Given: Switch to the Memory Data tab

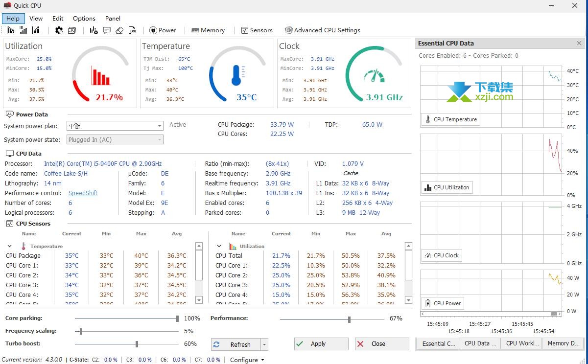Looking at the screenshot, I should coord(563,343).
